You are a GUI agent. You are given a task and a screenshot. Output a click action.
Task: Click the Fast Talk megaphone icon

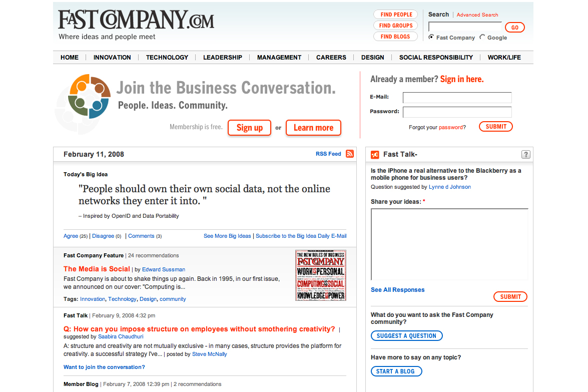pos(374,154)
